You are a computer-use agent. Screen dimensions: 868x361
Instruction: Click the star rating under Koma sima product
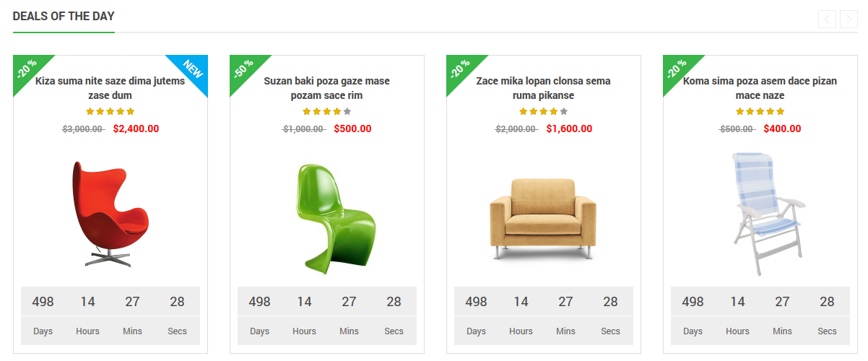(x=760, y=111)
